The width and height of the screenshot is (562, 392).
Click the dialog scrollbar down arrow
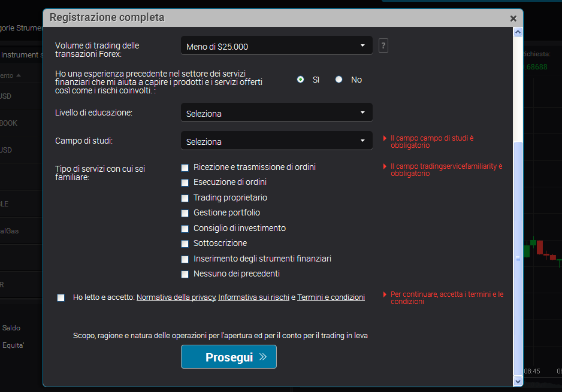[518, 382]
